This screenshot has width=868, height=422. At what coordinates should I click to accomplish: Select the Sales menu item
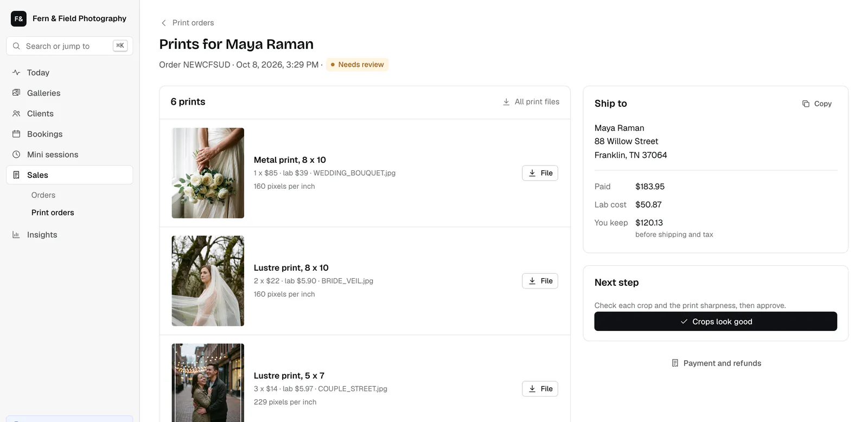tap(69, 175)
